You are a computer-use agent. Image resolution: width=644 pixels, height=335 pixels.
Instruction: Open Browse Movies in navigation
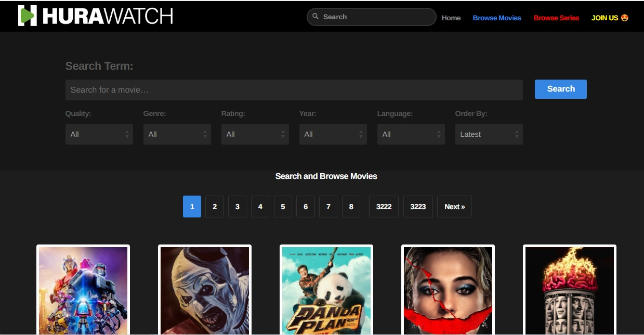[x=496, y=18]
